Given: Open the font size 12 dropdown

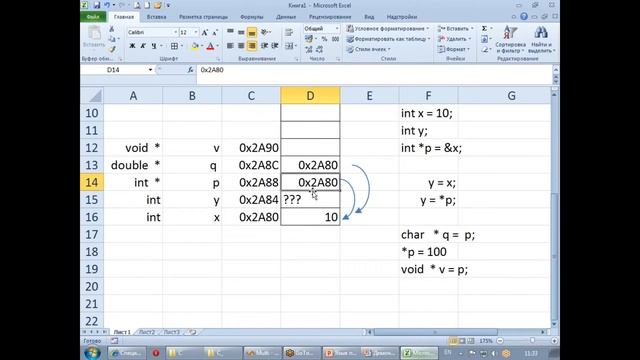Looking at the screenshot, I should 196,32.
